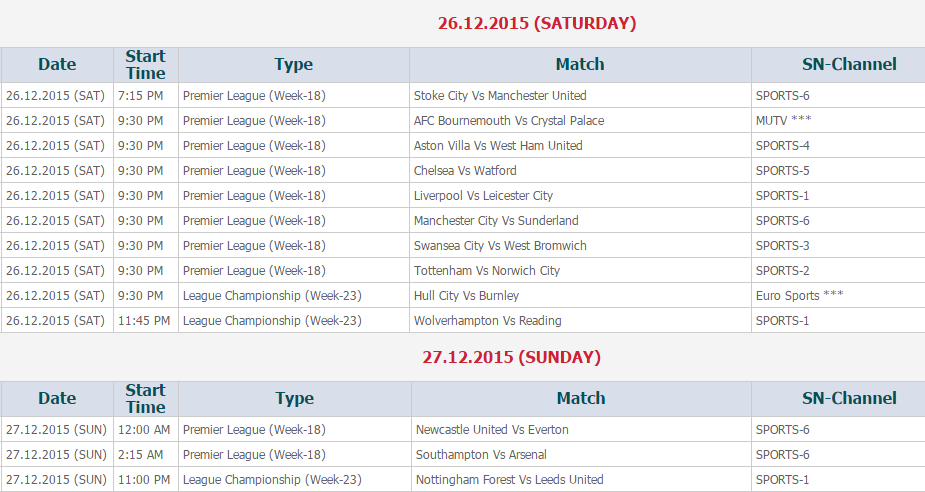This screenshot has height=492, width=925.
Task: Click Liverpool Vs Leicester City match
Action: point(483,196)
